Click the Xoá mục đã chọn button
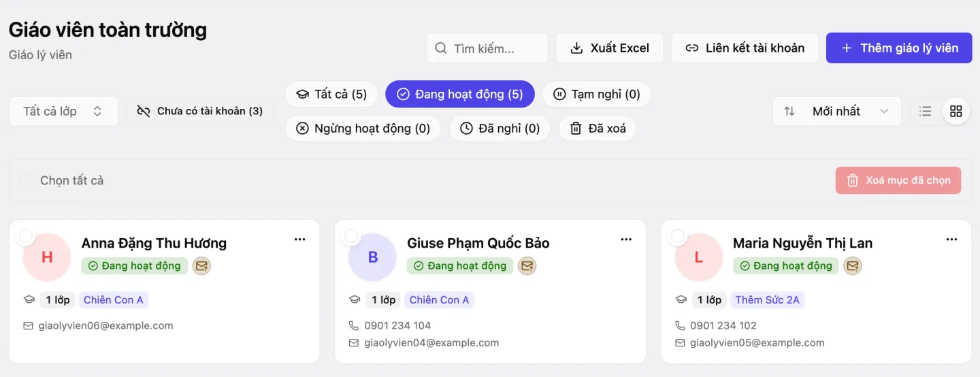This screenshot has width=980, height=377. click(x=898, y=180)
